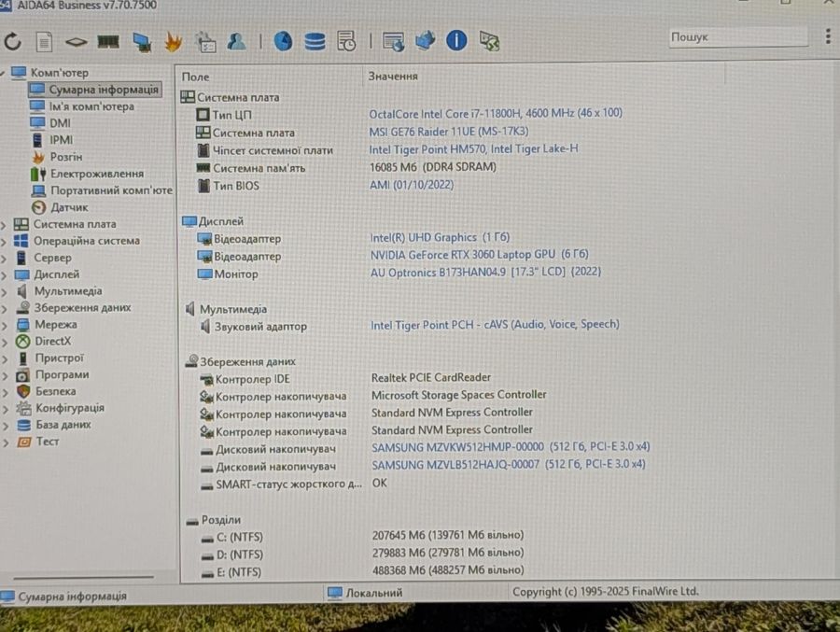Click the user silhouette toolbar icon
The image size is (840, 632).
click(x=236, y=41)
